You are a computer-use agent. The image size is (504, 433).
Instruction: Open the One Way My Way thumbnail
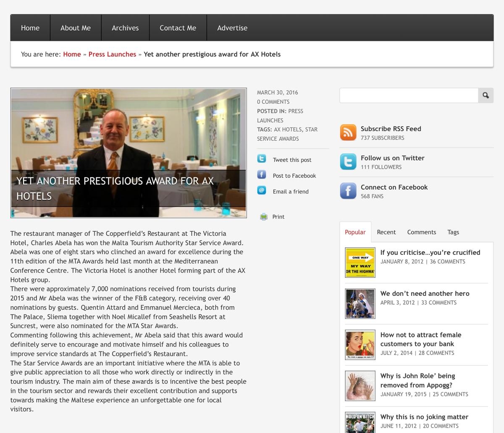tap(360, 263)
